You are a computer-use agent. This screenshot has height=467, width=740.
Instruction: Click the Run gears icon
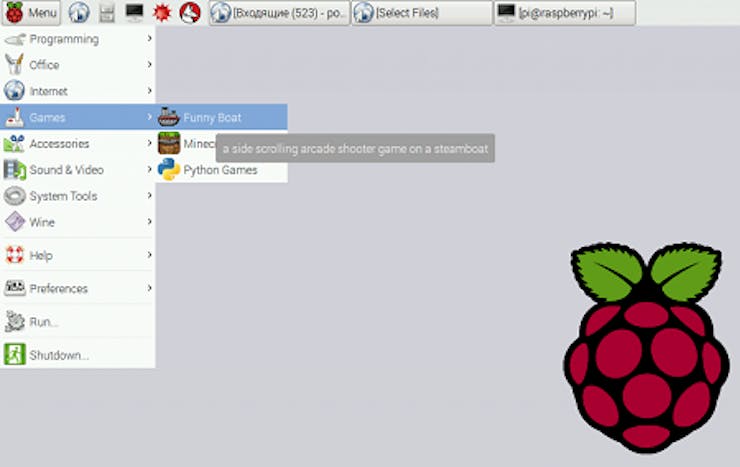point(15,322)
